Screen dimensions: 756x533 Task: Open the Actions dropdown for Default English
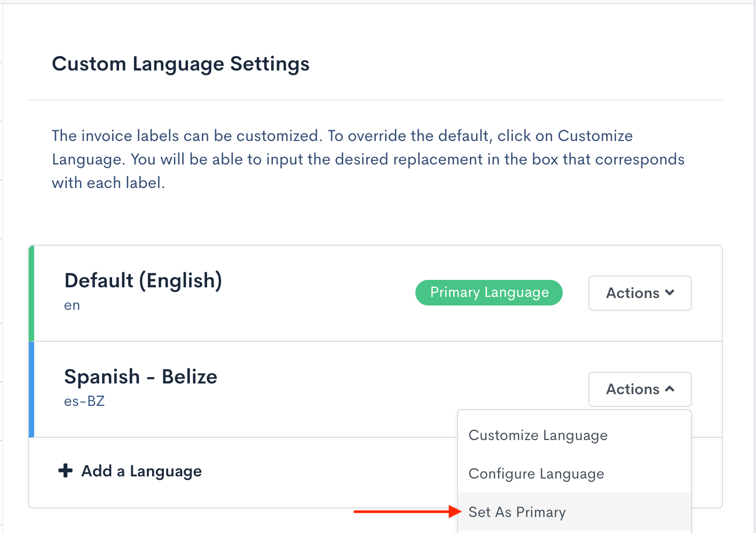pyautogui.click(x=640, y=293)
